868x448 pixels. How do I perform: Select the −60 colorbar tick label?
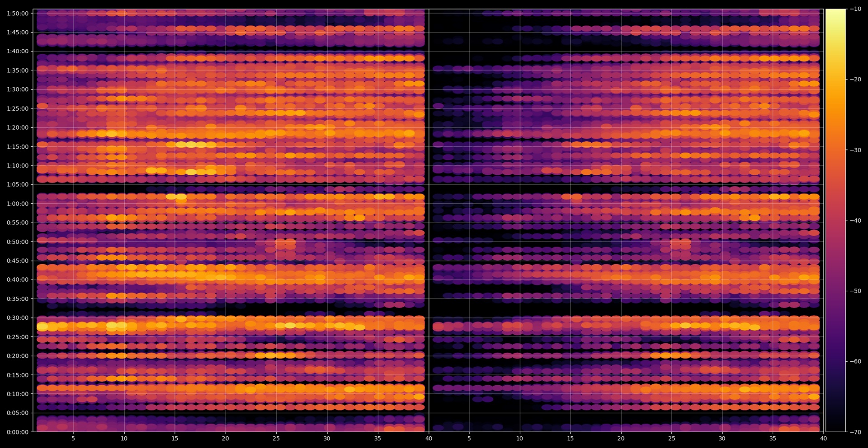(855, 361)
